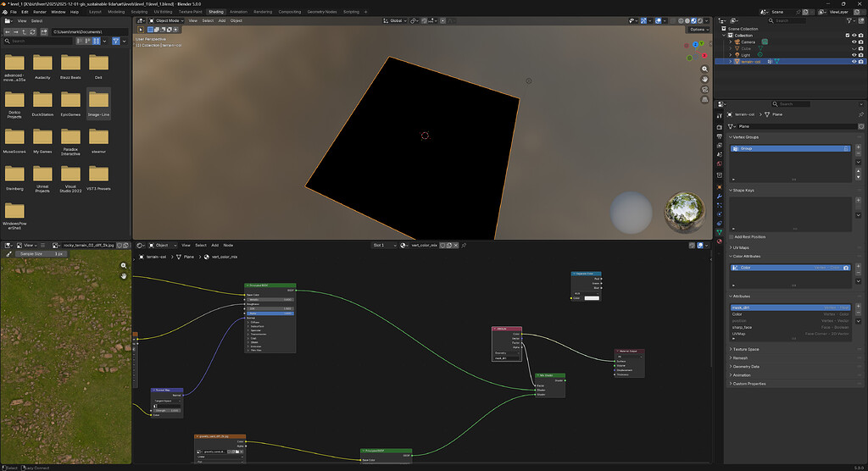The image size is (868, 471).
Task: Disable terrain-col in renders camera icon
Action: pyautogui.click(x=861, y=62)
